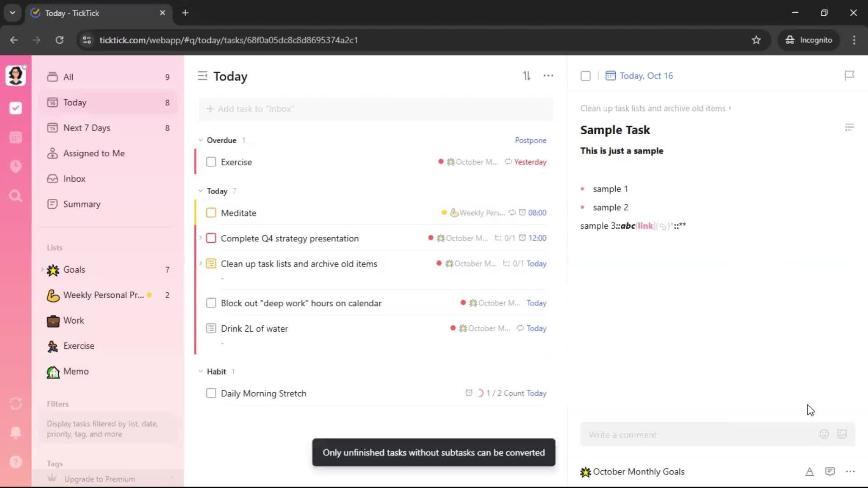Open the Next 7 Days view
868x488 pixels.
pos(87,128)
